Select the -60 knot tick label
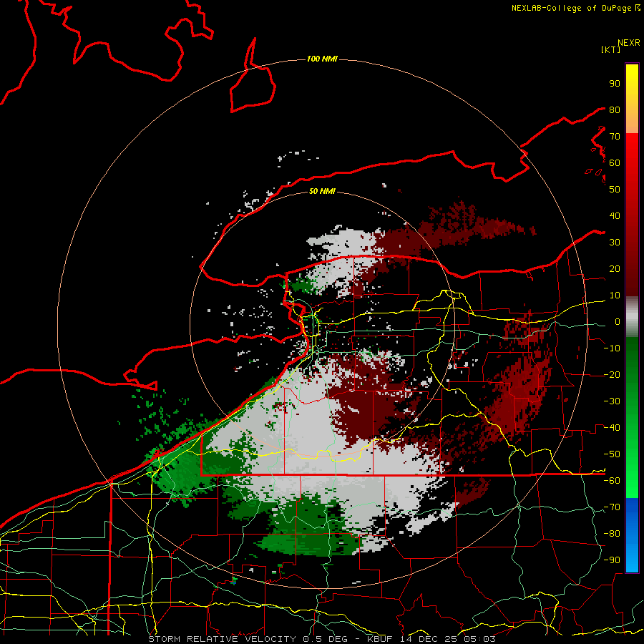 (612, 481)
